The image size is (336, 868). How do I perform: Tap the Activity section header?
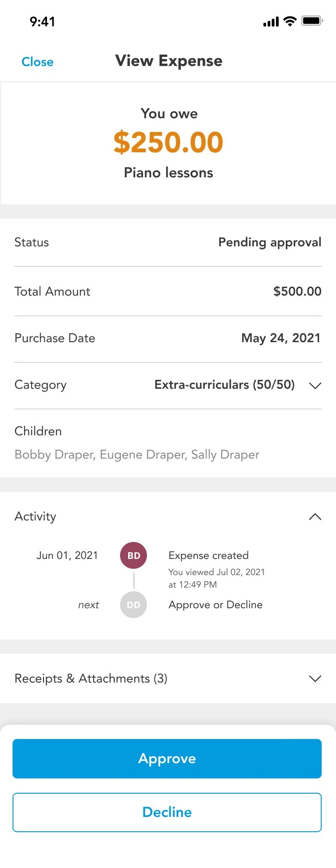click(x=168, y=516)
